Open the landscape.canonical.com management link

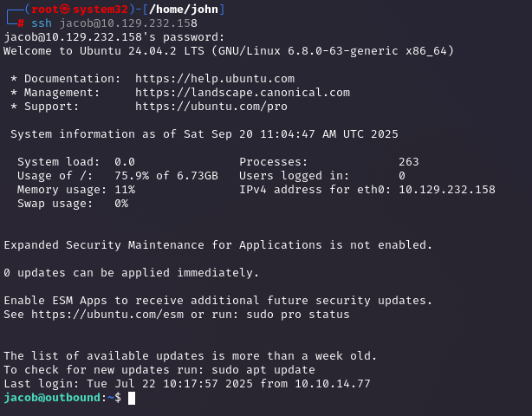click(x=243, y=93)
